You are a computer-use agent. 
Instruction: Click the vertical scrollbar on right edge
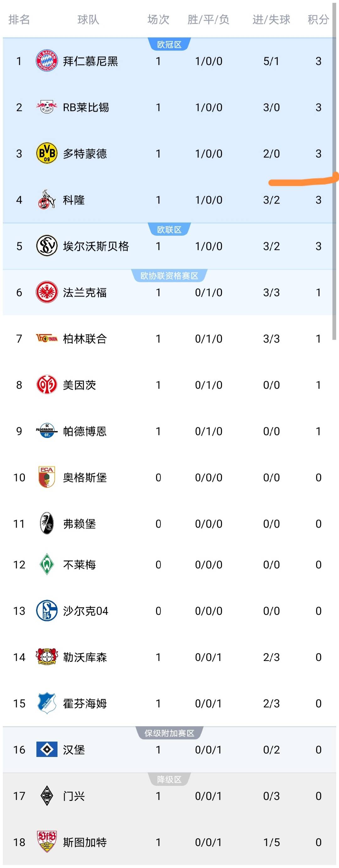click(x=334, y=170)
